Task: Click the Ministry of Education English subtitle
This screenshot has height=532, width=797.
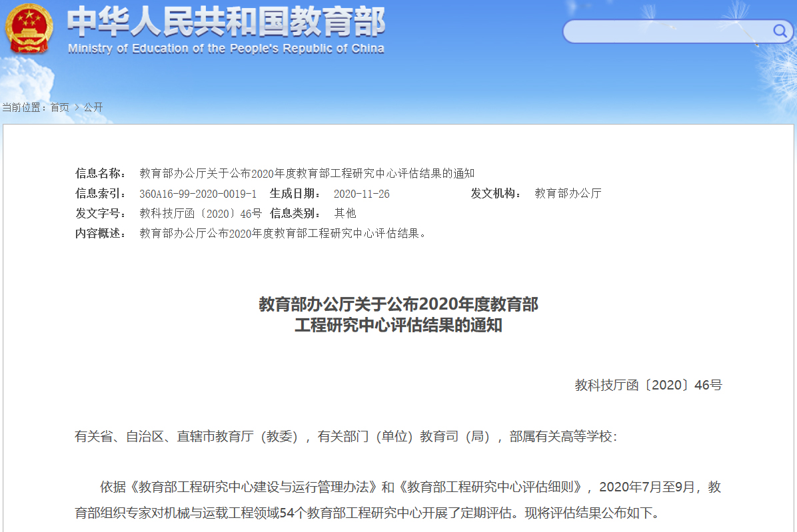Action: coord(226,49)
